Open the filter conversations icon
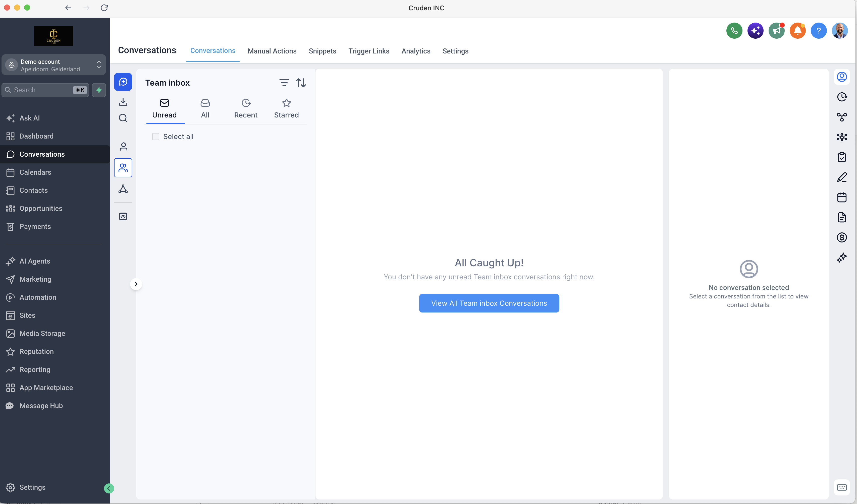Image resolution: width=857 pixels, height=504 pixels. (x=284, y=83)
